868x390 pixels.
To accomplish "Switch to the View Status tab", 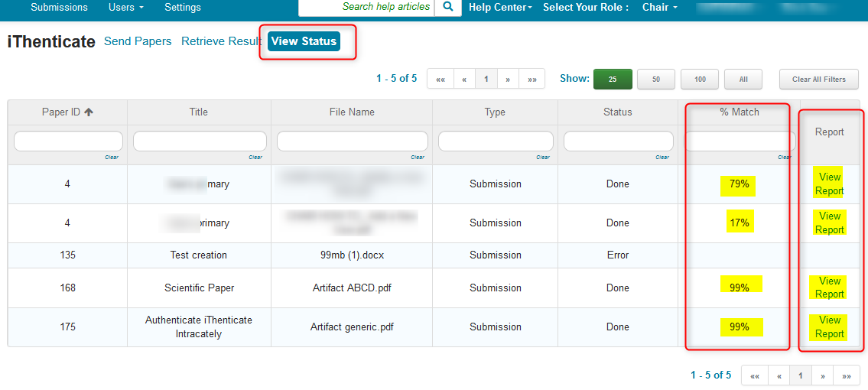I will click(x=304, y=41).
